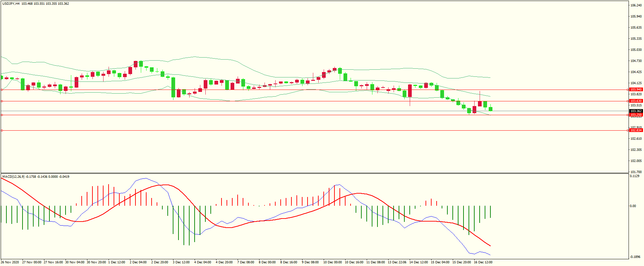Image resolution: width=644 pixels, height=266 pixels.
Task: Click the 27 Nov 00:00 time label
Action: pos(32,262)
